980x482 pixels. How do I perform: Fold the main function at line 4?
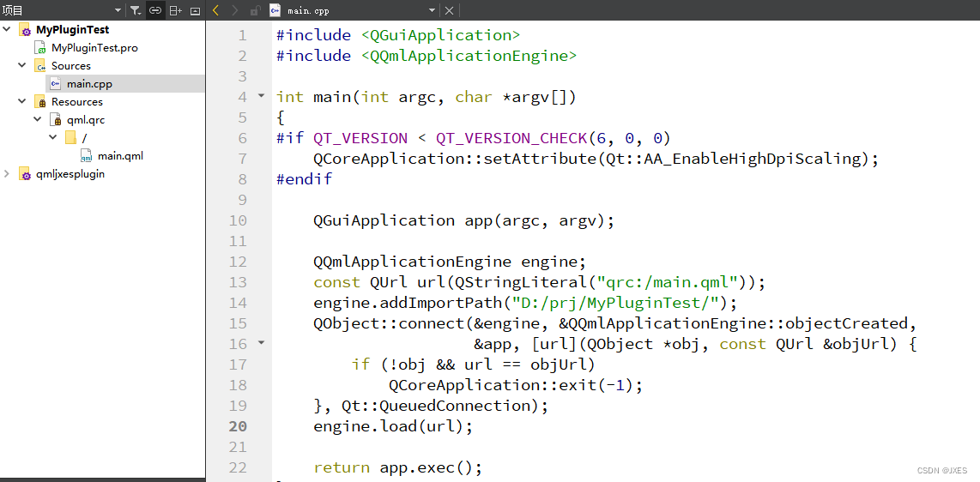coord(261,96)
